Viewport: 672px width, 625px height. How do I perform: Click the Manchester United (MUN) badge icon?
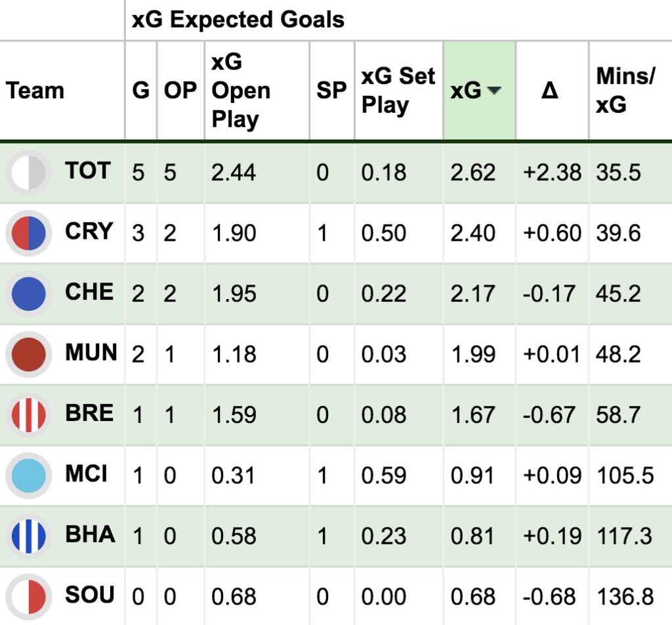28,354
